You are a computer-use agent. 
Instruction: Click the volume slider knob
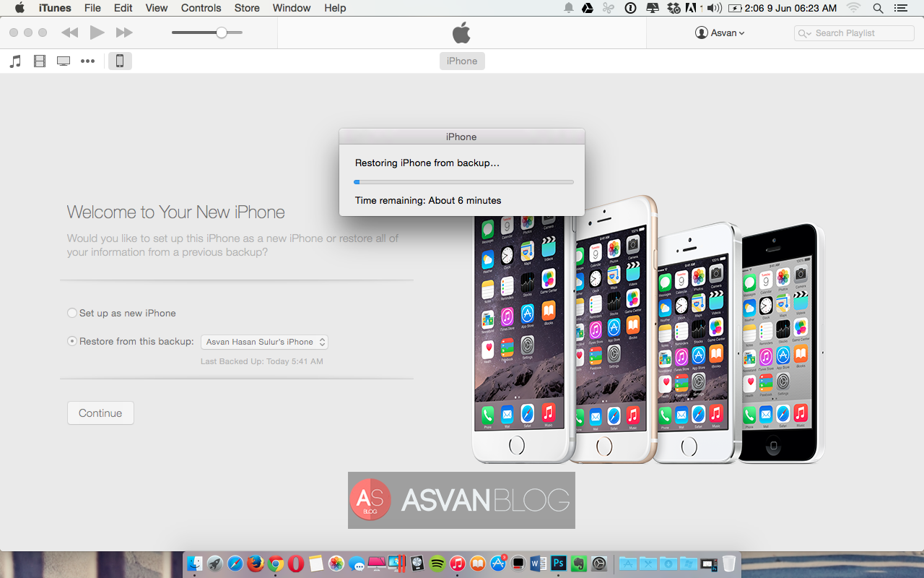(222, 33)
